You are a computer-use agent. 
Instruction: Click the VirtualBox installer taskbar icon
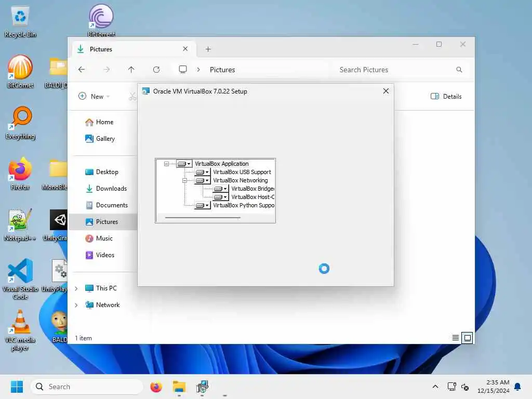click(x=202, y=387)
